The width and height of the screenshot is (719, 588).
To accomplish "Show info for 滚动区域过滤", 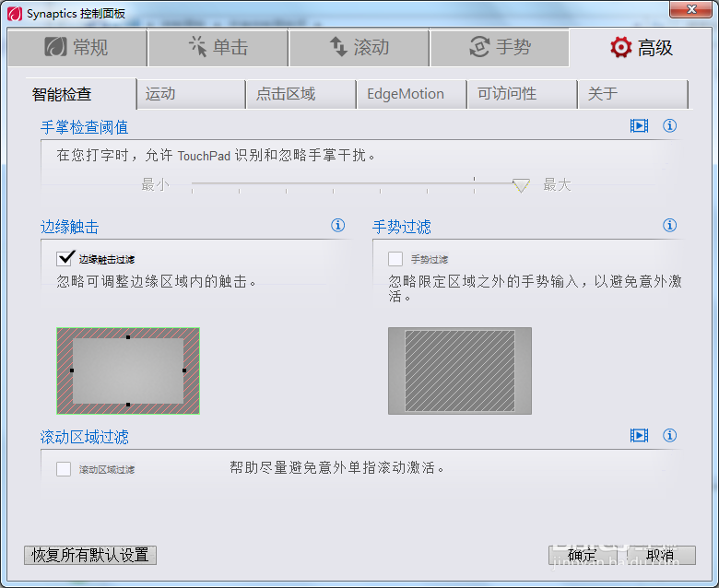I will coord(669,435).
